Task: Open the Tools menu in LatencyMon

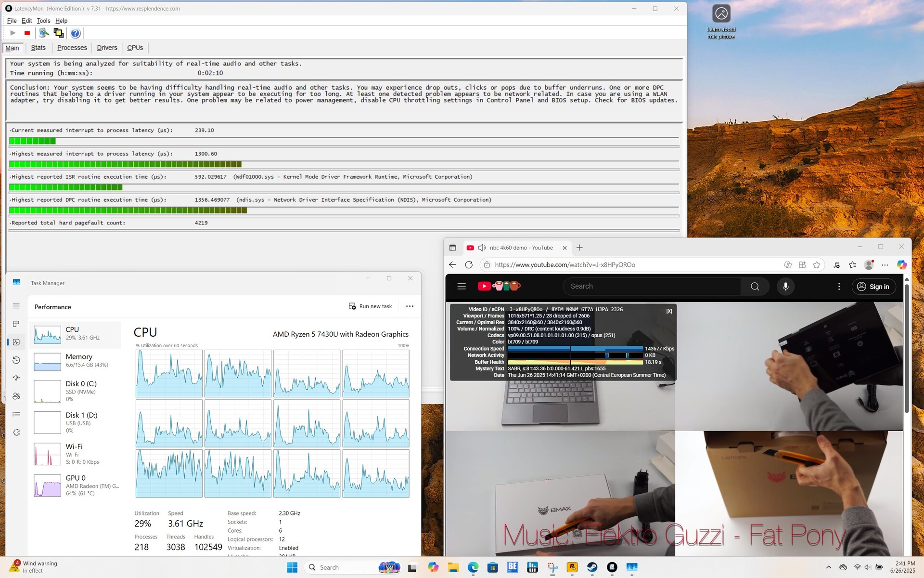Action: [x=43, y=21]
